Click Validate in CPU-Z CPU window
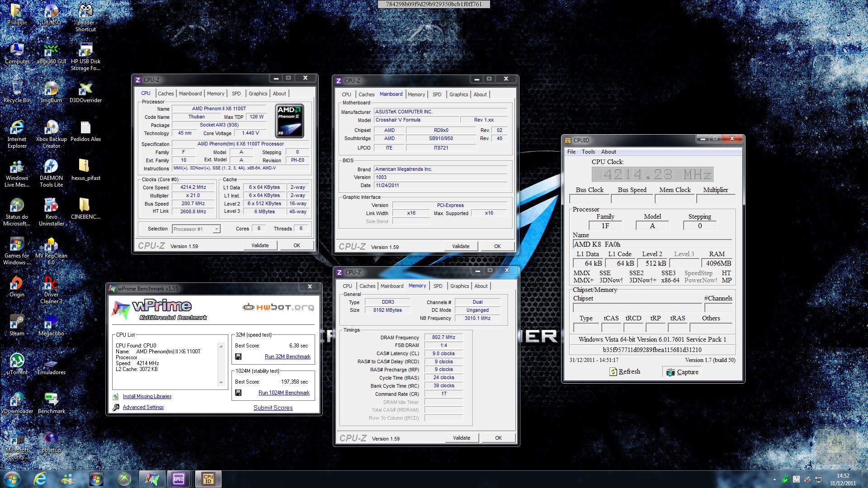This screenshot has width=868, height=488. 260,245
